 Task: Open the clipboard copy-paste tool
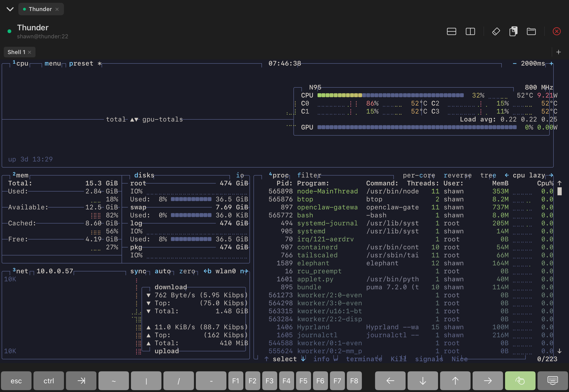[x=513, y=31]
